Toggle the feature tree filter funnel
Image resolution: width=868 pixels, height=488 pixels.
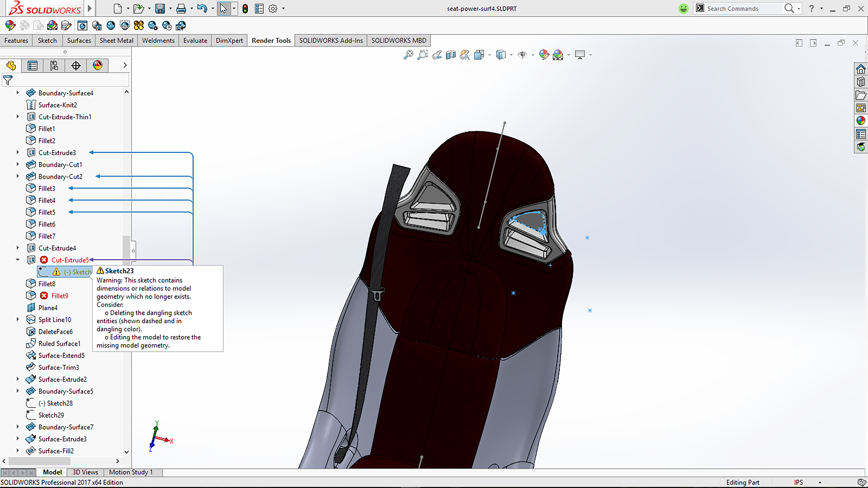(x=8, y=80)
